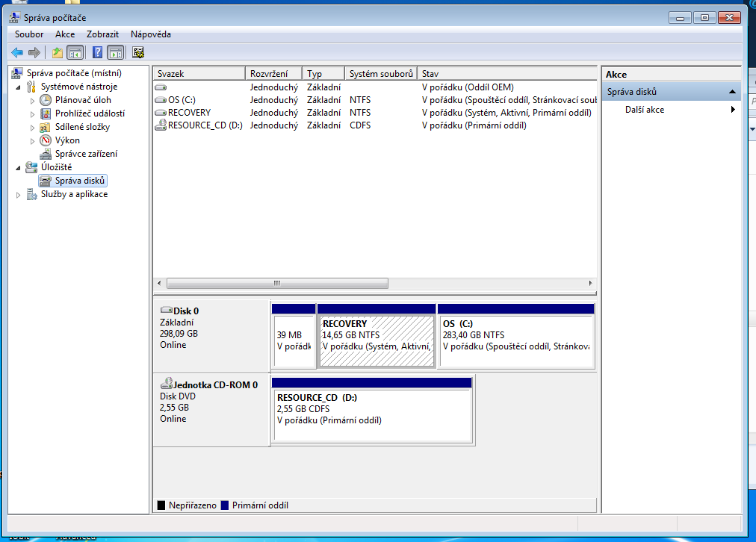Select the Jednotka CD-ROM 0 drive label
Image resolution: width=756 pixels, height=542 pixels.
pyautogui.click(x=215, y=384)
